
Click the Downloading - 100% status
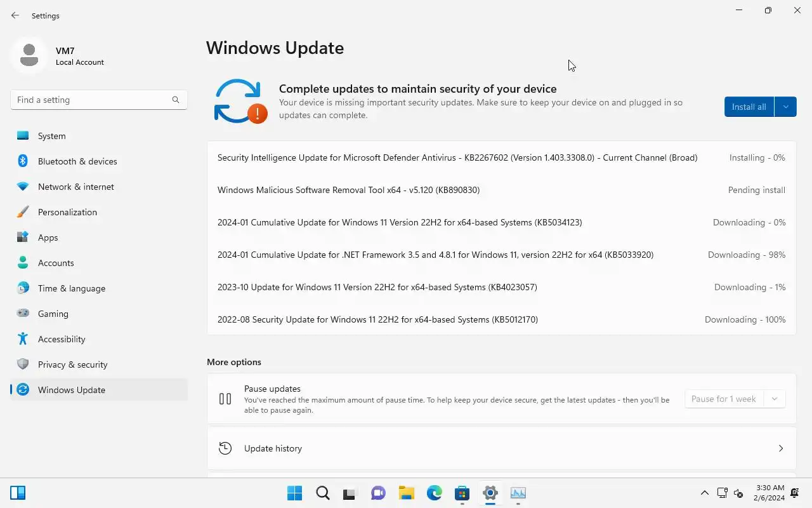(x=745, y=319)
